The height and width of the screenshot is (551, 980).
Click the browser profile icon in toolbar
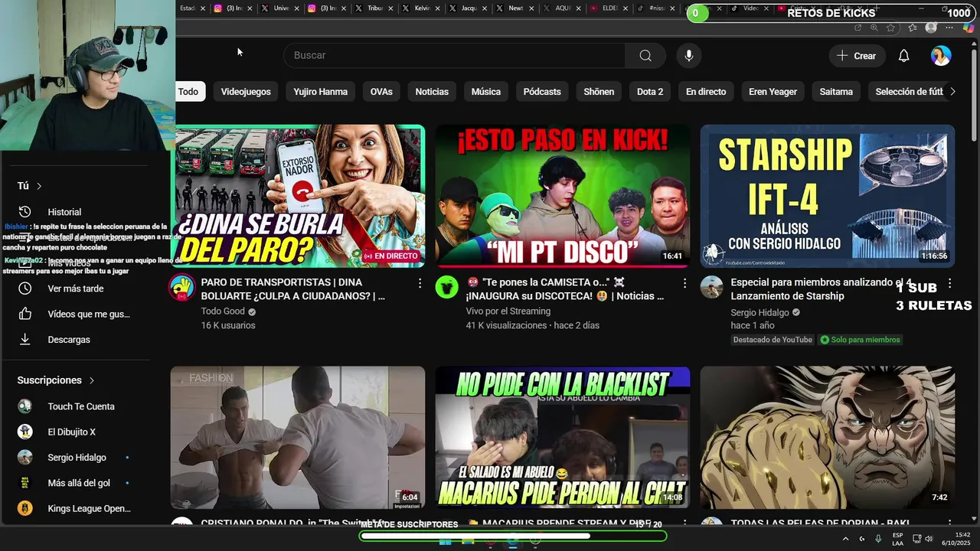tap(931, 28)
